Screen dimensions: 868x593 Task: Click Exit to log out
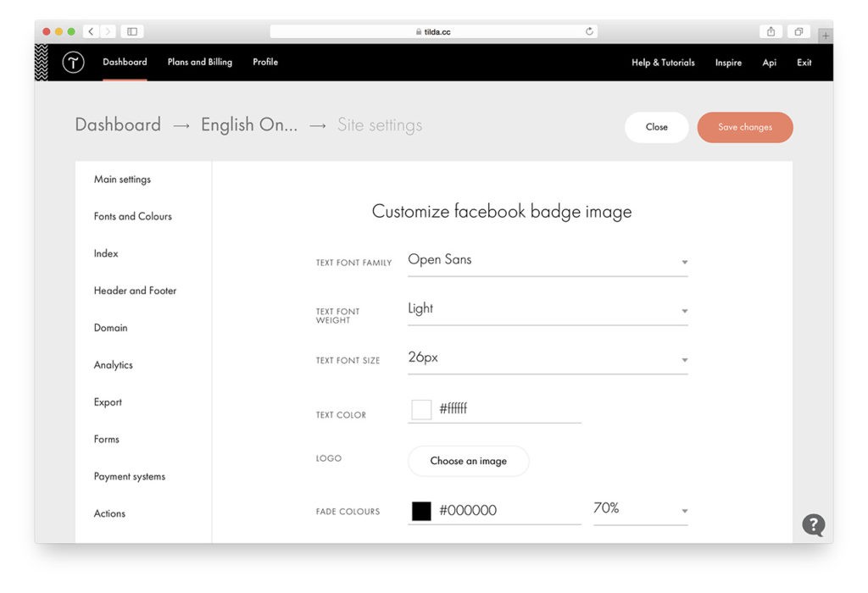tap(804, 63)
